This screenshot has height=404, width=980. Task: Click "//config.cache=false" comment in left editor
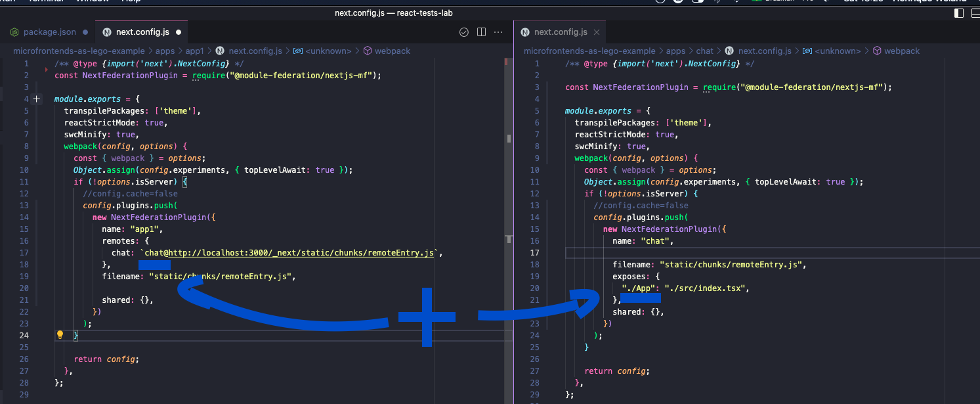130,194
